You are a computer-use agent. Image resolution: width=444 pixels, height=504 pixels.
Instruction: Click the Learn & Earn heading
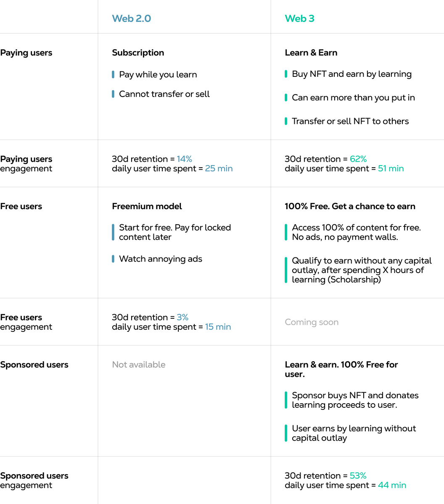(311, 52)
